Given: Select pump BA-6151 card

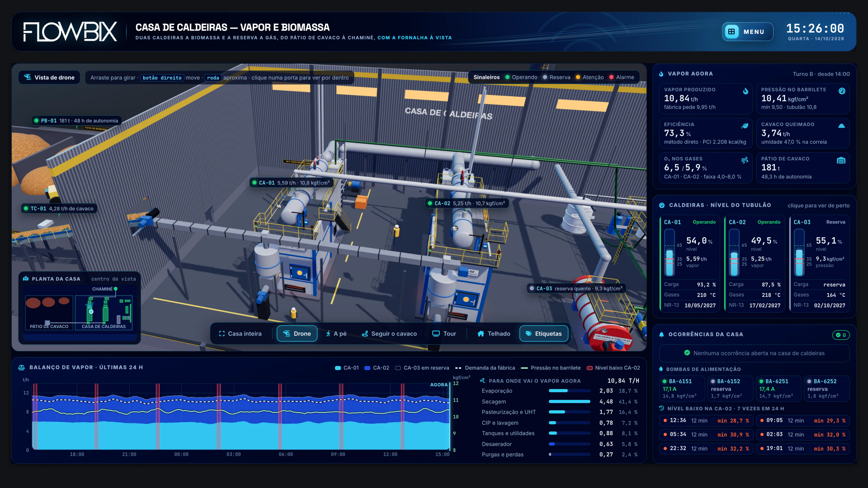Looking at the screenshot, I should coord(682,388).
